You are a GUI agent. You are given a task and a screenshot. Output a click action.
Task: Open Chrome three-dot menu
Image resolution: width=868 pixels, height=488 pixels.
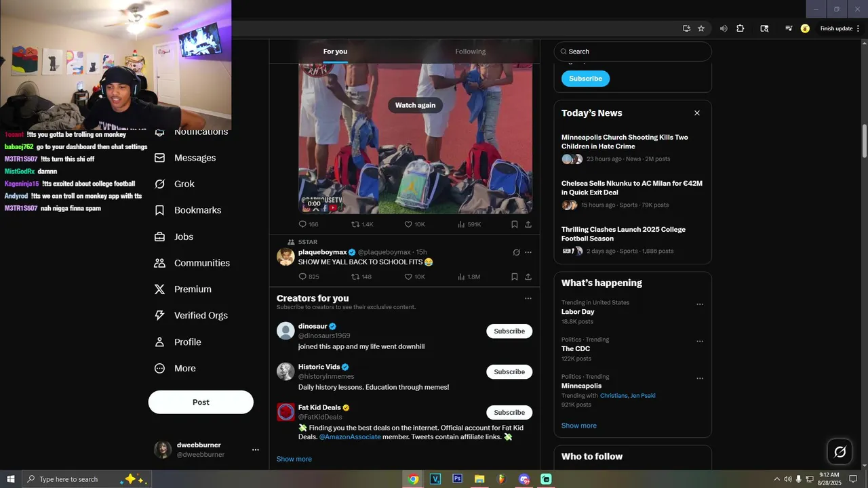pos(859,28)
